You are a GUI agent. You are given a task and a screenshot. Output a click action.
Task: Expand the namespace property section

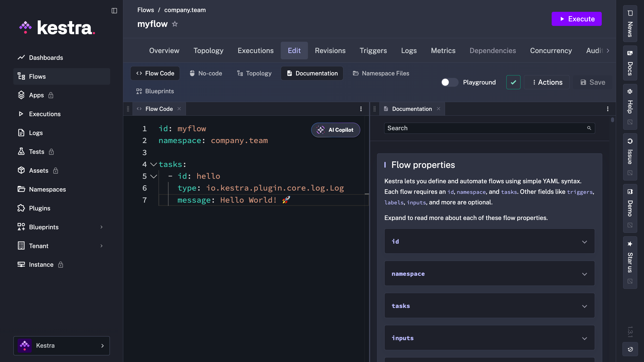[x=584, y=274]
